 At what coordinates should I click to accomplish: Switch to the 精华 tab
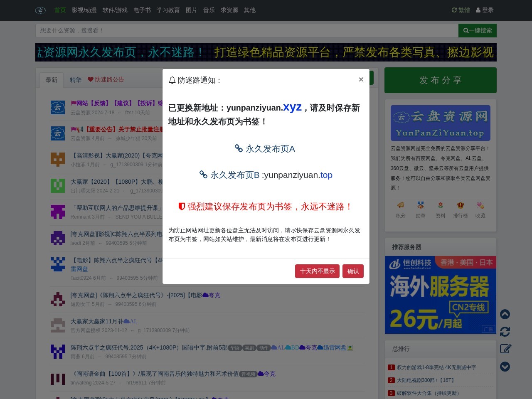pyautogui.click(x=76, y=80)
